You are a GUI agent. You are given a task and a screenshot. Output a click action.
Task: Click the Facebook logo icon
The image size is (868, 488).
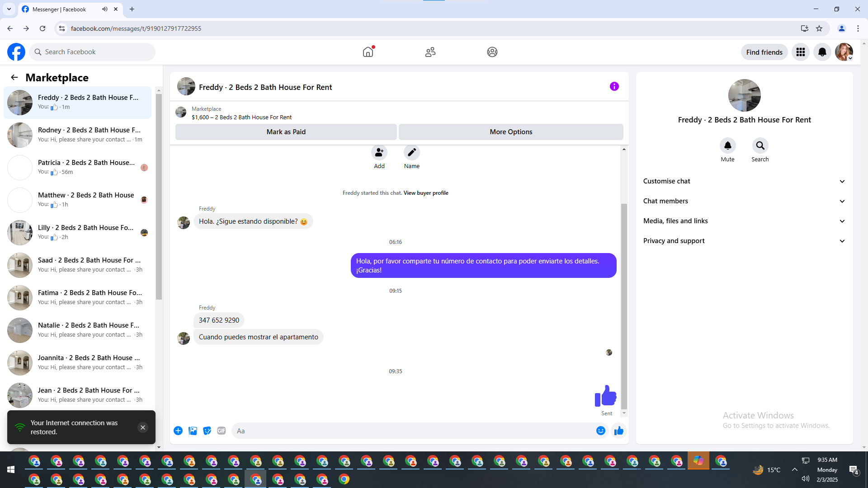pyautogui.click(x=16, y=52)
